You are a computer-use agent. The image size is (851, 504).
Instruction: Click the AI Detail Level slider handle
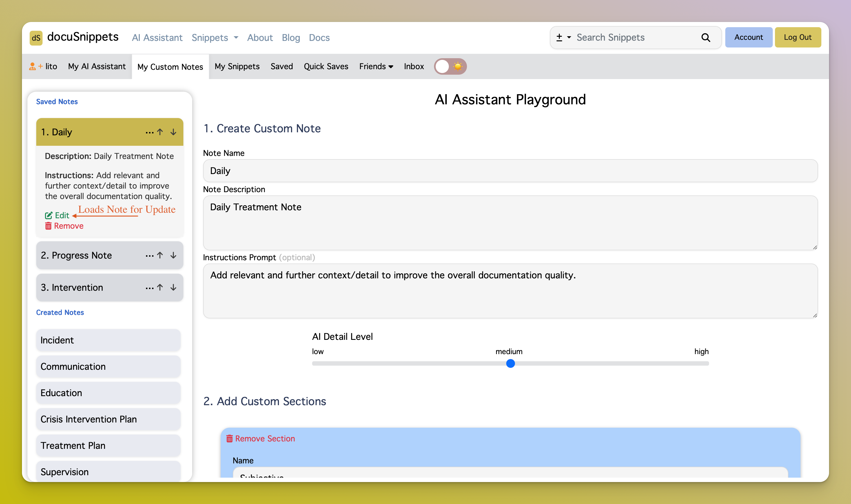click(x=510, y=364)
